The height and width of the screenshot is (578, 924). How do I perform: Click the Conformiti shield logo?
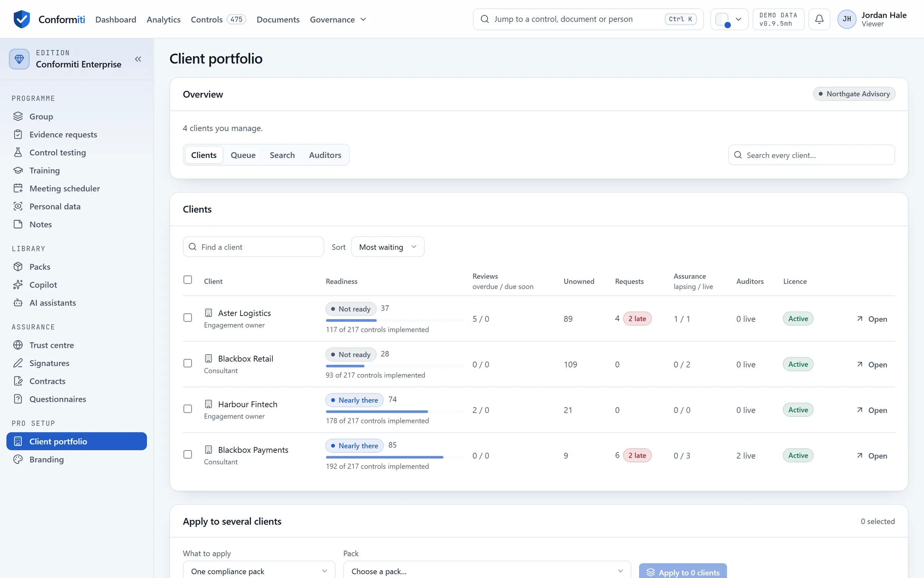coord(22,19)
